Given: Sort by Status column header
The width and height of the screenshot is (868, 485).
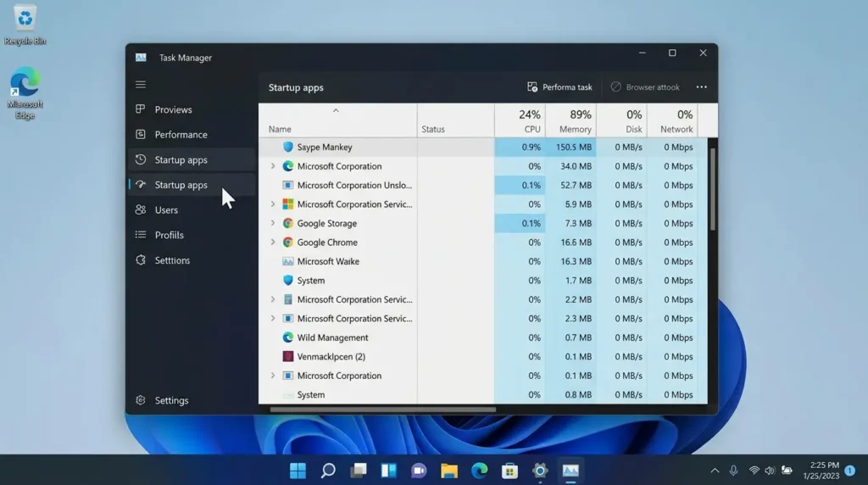Looking at the screenshot, I should [455, 120].
